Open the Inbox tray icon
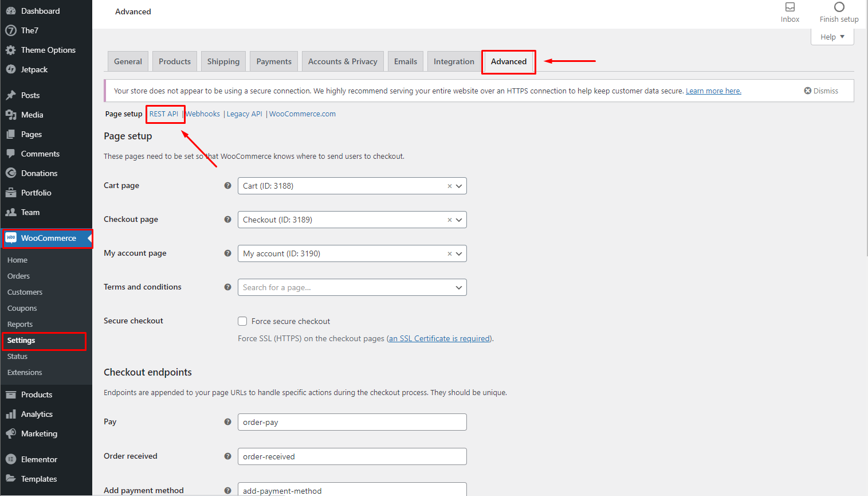This screenshot has height=496, width=868. click(790, 7)
